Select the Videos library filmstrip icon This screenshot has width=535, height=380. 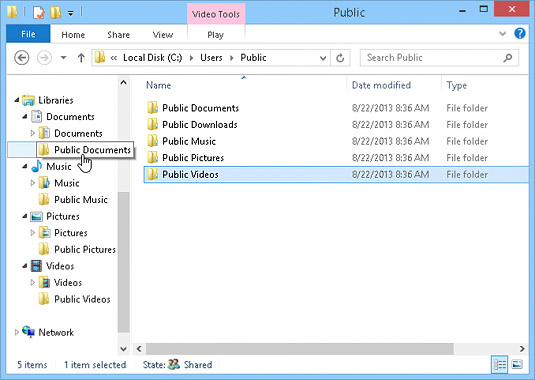click(37, 266)
